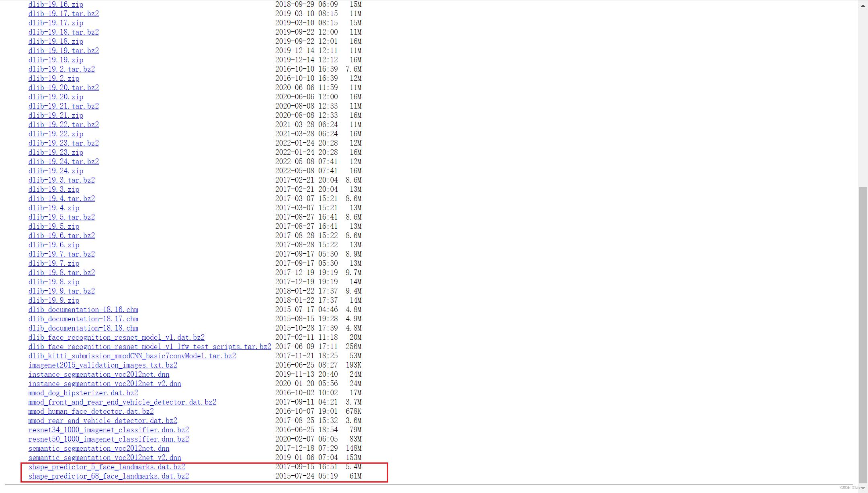
Task: Click the scrollbar up arrow
Action: 863,6
